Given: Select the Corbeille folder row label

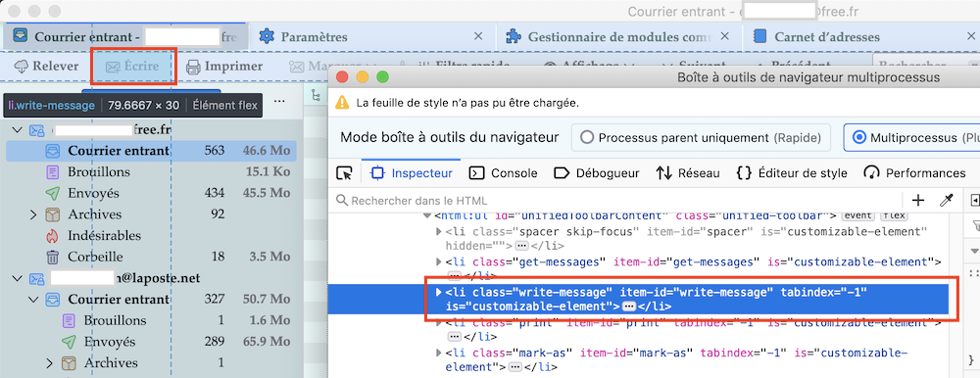Looking at the screenshot, I should (95, 257).
